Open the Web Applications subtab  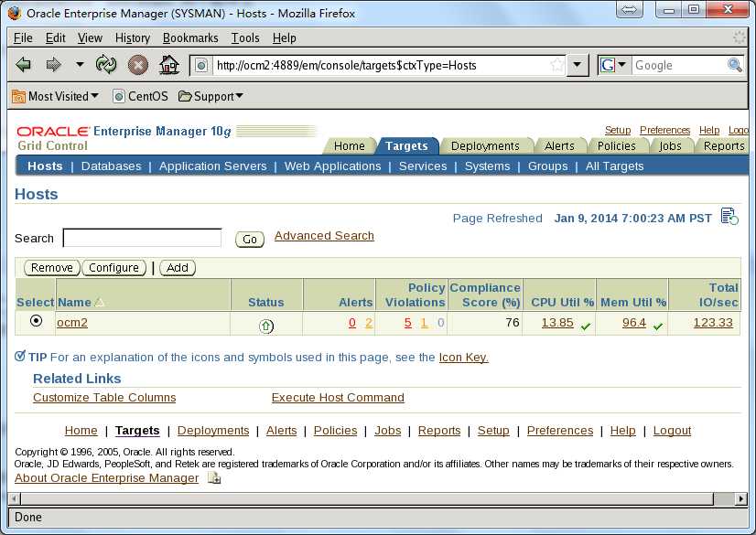332,166
